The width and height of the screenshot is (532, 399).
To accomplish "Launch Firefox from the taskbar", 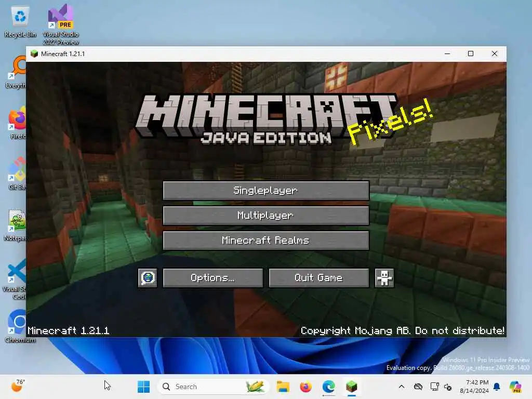I will 305,387.
